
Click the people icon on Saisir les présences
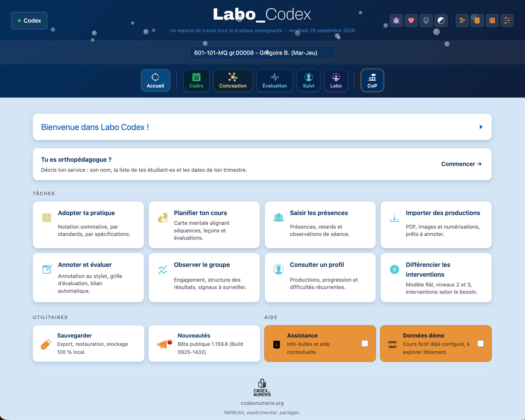point(279,217)
